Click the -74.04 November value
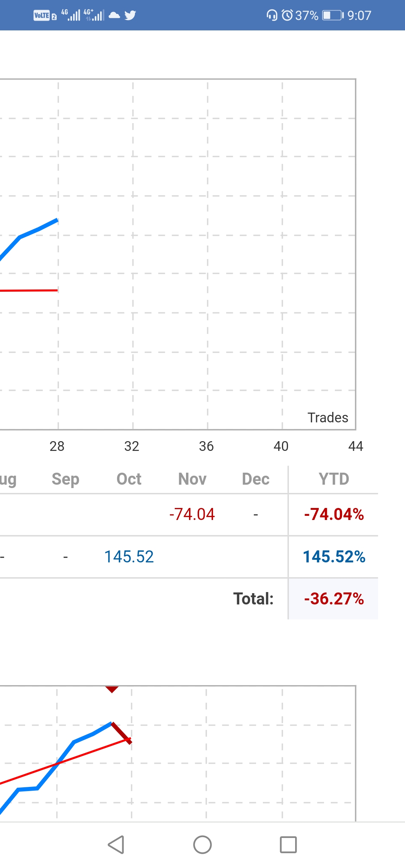The height and width of the screenshot is (868, 405). [192, 514]
